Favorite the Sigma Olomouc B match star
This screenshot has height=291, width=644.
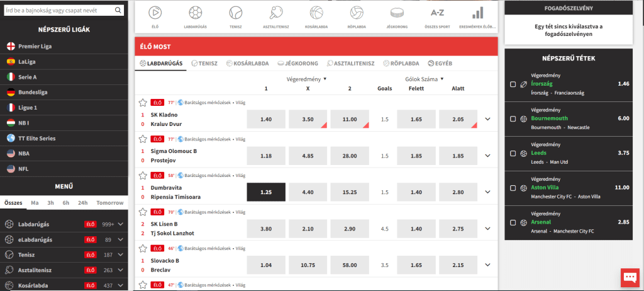pos(143,139)
